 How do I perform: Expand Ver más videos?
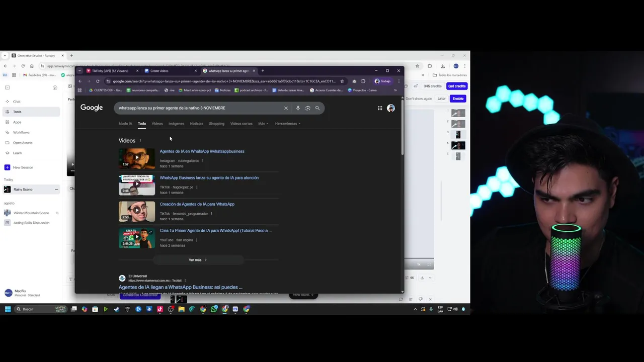(x=198, y=260)
